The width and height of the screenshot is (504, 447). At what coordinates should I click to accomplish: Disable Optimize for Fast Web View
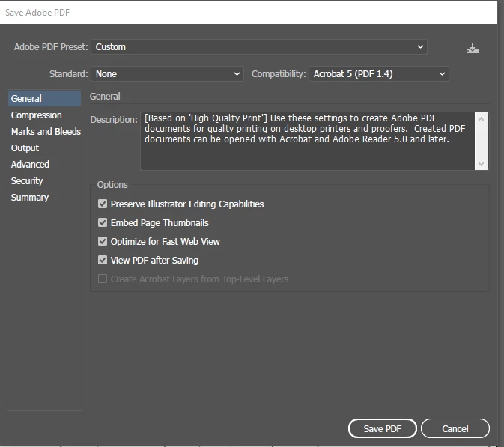coord(103,241)
